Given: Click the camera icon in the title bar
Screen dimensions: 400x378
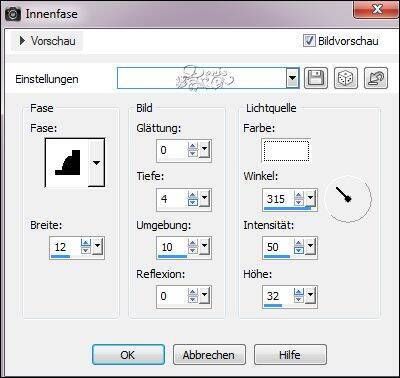Looking at the screenshot, I should coord(12,14).
